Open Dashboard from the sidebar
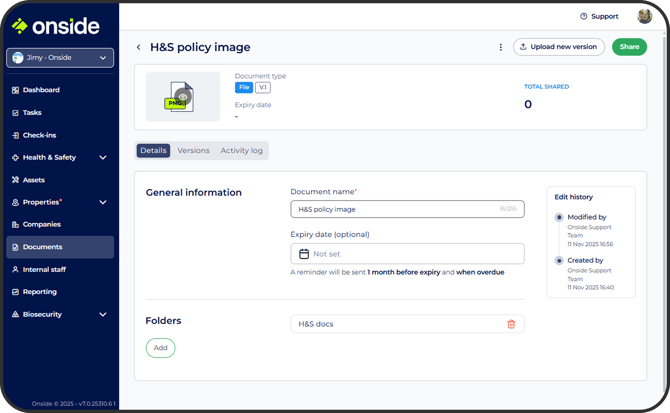 [x=41, y=90]
